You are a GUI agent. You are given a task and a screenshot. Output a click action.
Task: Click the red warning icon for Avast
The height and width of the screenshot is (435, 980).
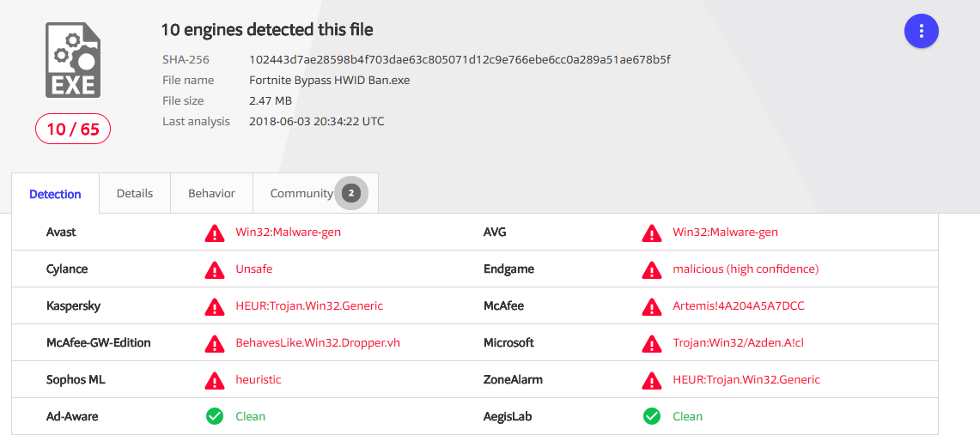[215, 233]
